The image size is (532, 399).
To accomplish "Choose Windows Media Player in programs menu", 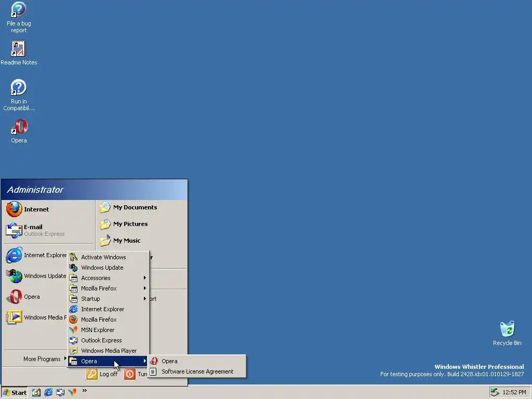I will click(x=108, y=351).
